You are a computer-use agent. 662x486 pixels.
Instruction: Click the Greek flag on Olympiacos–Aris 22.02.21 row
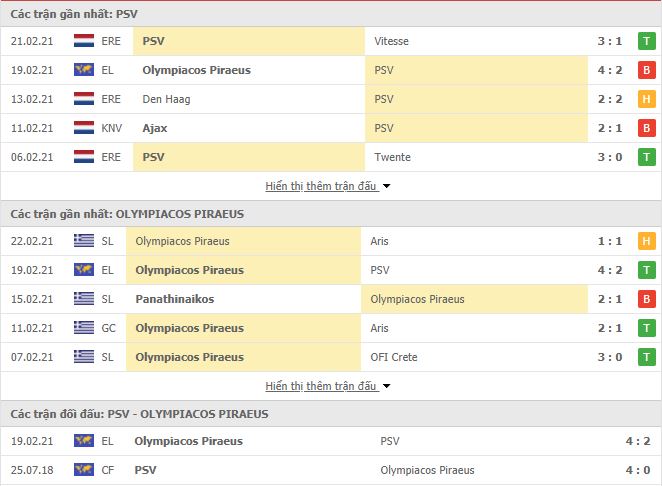[x=84, y=241]
